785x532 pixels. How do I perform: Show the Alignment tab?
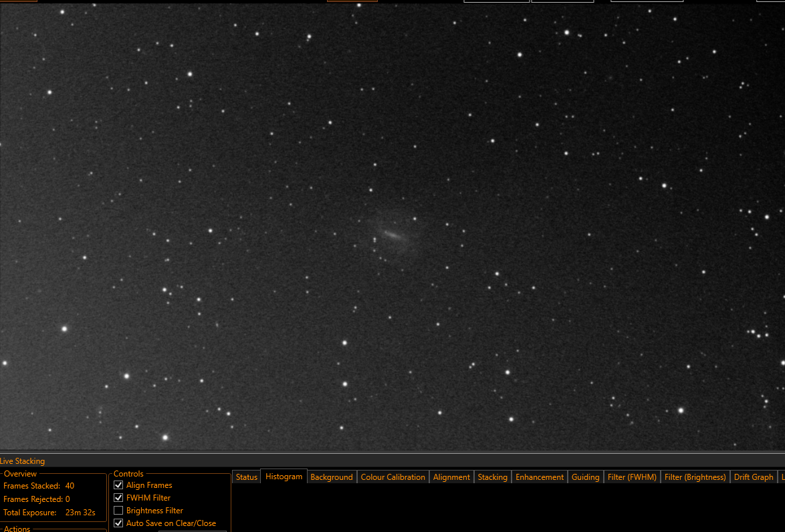[x=451, y=477]
